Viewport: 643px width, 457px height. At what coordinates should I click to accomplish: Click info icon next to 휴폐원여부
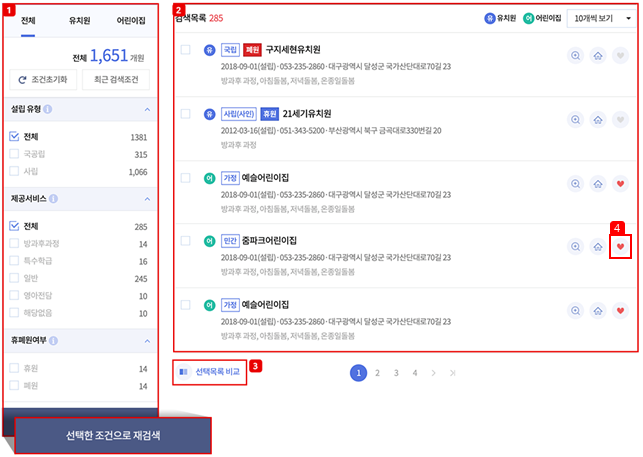(53, 340)
